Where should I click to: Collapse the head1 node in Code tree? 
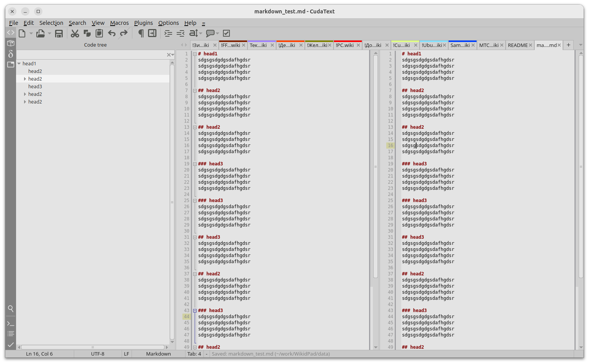click(x=19, y=64)
